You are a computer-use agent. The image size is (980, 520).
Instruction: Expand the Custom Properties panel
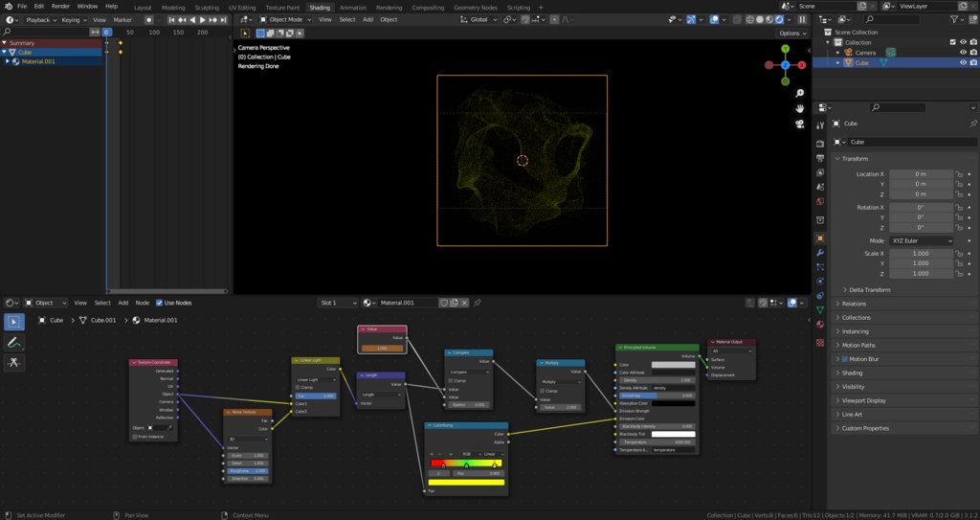coord(865,428)
